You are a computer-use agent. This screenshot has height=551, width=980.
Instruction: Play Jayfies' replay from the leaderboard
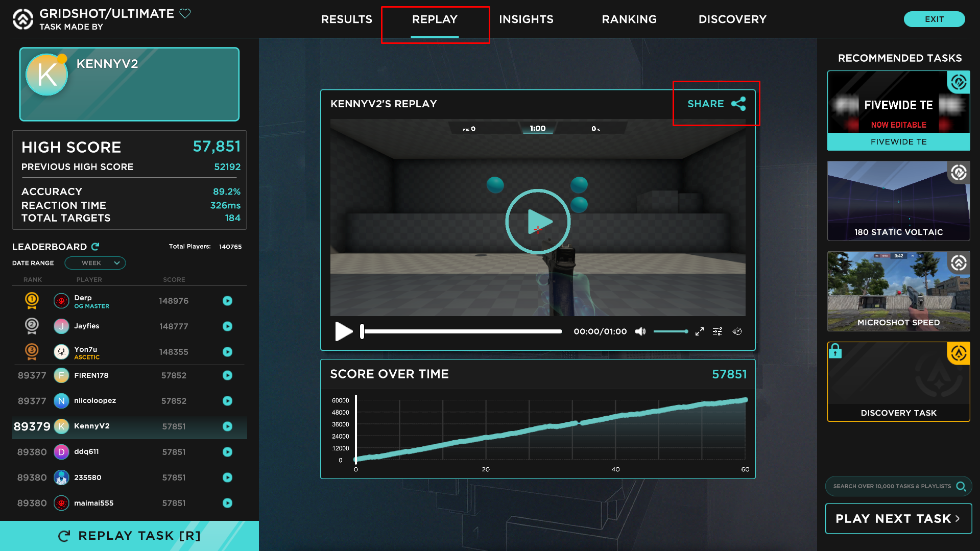(227, 326)
